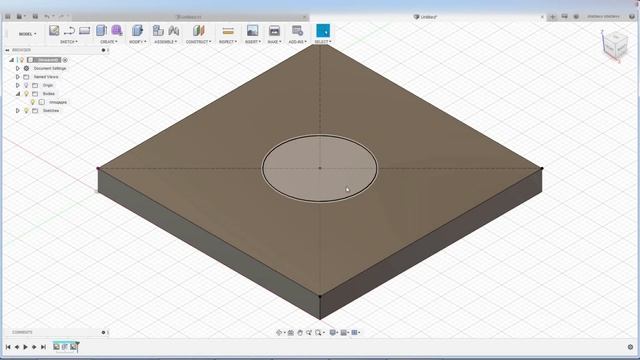
Task: Open the Sketch menu
Action: pos(69,42)
